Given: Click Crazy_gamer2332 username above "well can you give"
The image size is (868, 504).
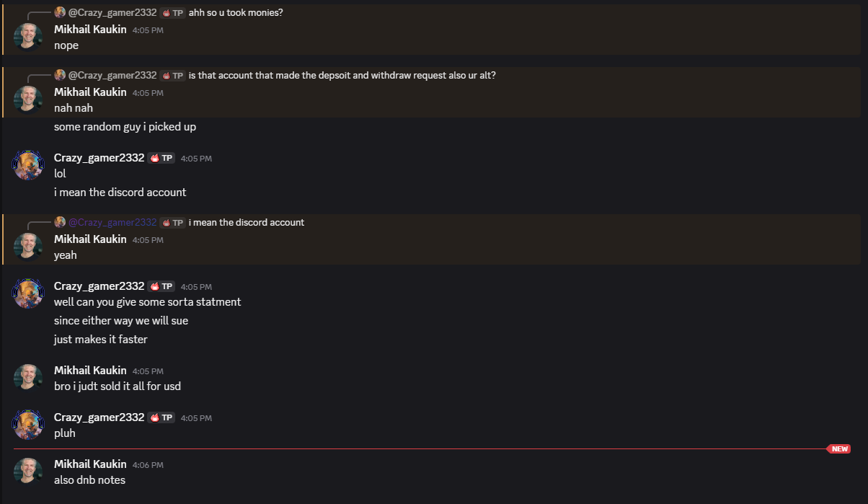Looking at the screenshot, I should point(99,286).
